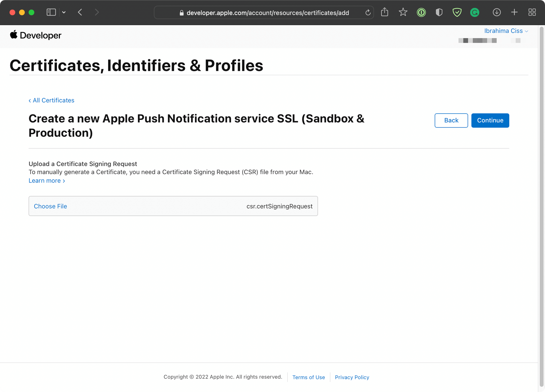Share the current page

point(384,12)
